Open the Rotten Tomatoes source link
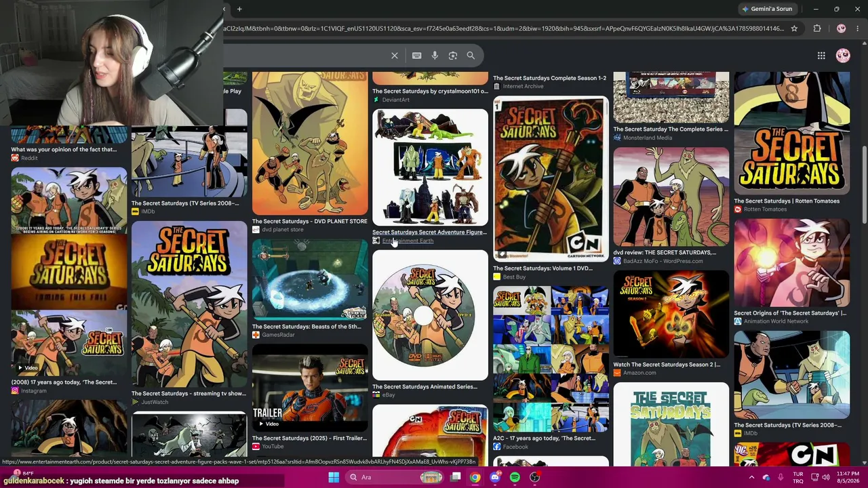This screenshot has height=488, width=868. (x=765, y=209)
